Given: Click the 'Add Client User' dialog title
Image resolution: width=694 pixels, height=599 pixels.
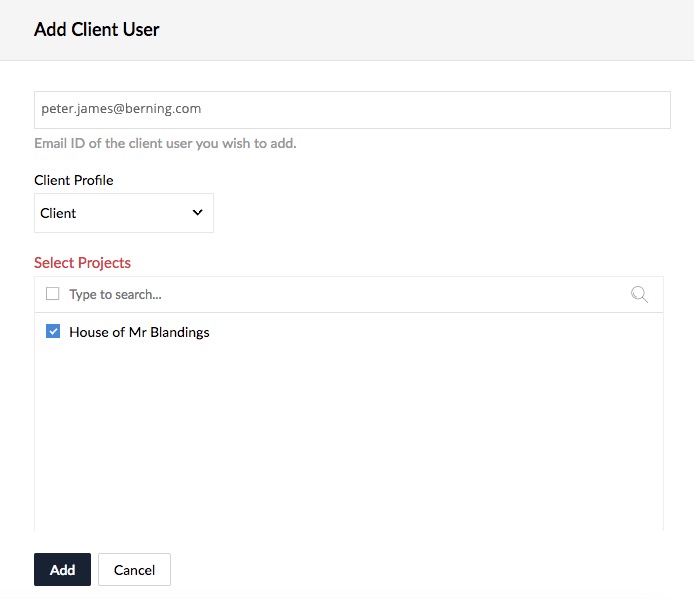Looking at the screenshot, I should click(96, 30).
